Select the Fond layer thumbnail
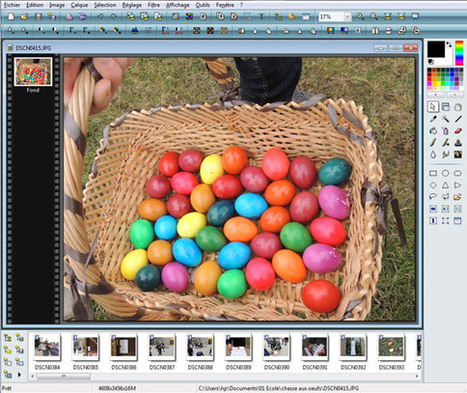Screen dimensions: 467x393 tap(33, 72)
